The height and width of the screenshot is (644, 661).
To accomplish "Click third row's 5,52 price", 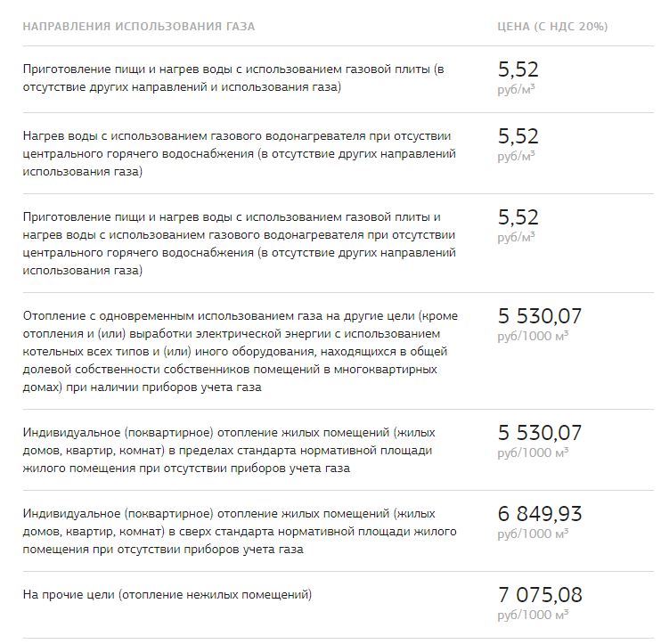I will pyautogui.click(x=518, y=217).
